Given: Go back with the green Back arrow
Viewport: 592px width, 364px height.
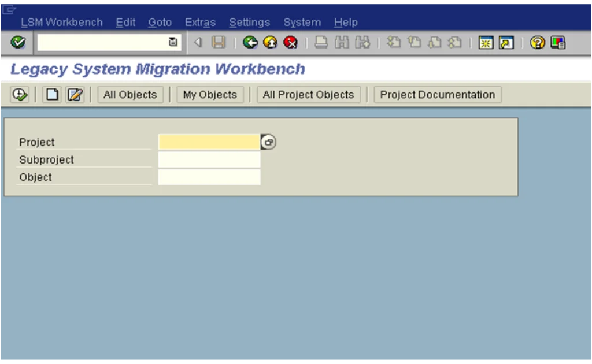Looking at the screenshot, I should (x=250, y=42).
